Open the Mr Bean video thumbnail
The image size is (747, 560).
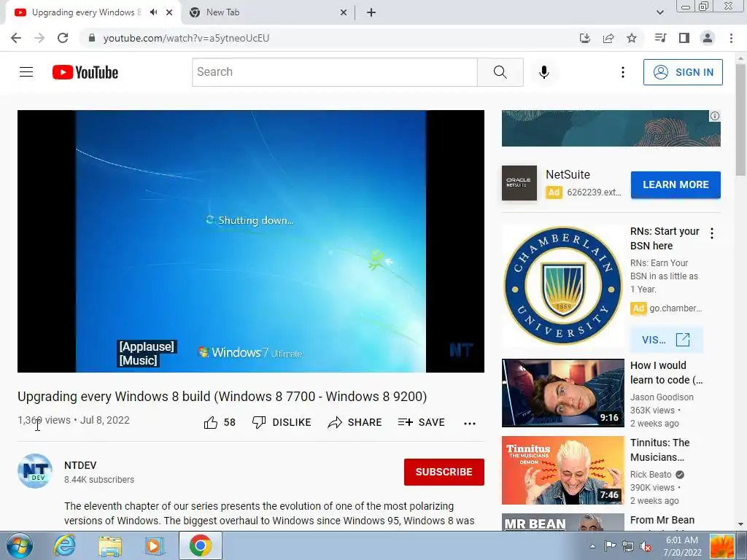(x=562, y=522)
